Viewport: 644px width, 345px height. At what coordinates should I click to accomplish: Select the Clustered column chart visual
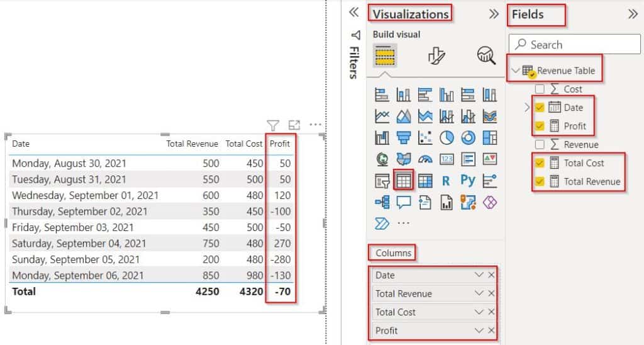[447, 94]
